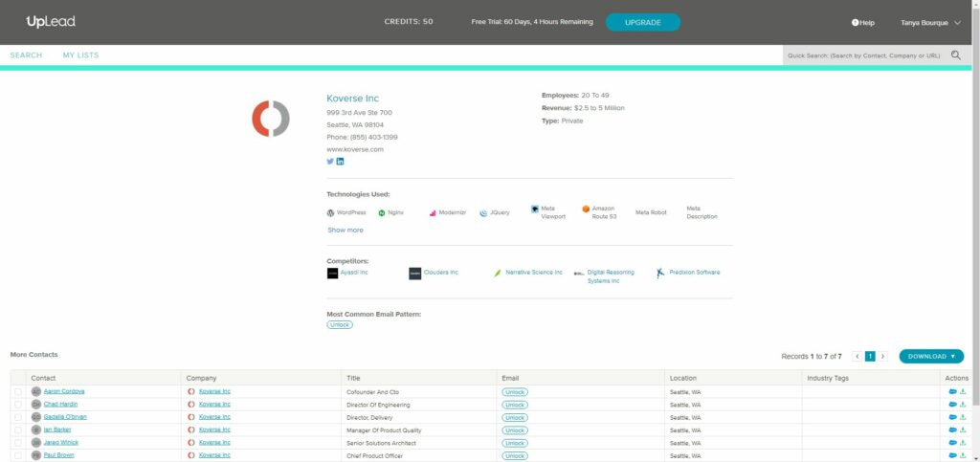Click the Predixion Software logo icon
The width and height of the screenshot is (980, 462).
(x=660, y=274)
